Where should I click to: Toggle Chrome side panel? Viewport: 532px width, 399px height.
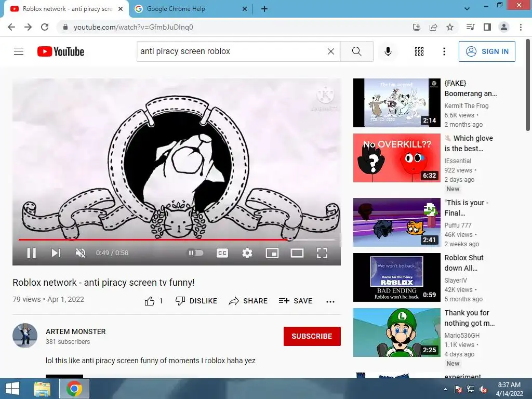(x=487, y=27)
